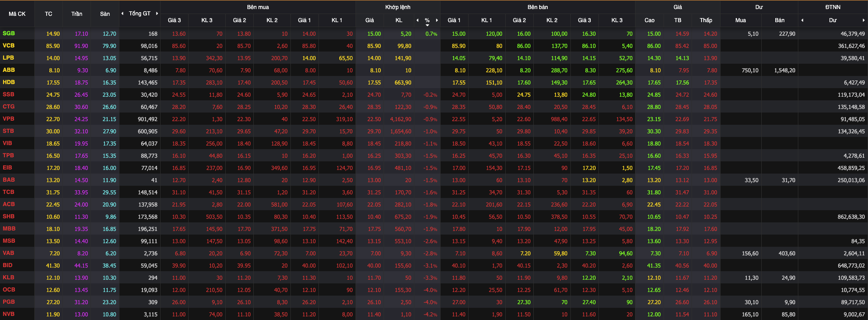Open the EIB stock symbol
868x320 pixels.
point(7,168)
